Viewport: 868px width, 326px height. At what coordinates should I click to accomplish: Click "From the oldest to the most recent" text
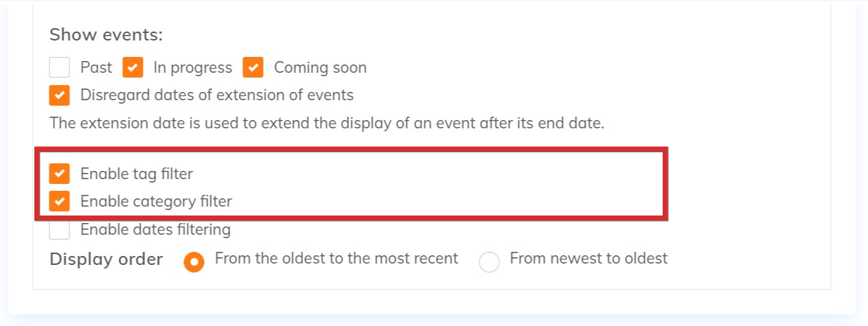[336, 258]
